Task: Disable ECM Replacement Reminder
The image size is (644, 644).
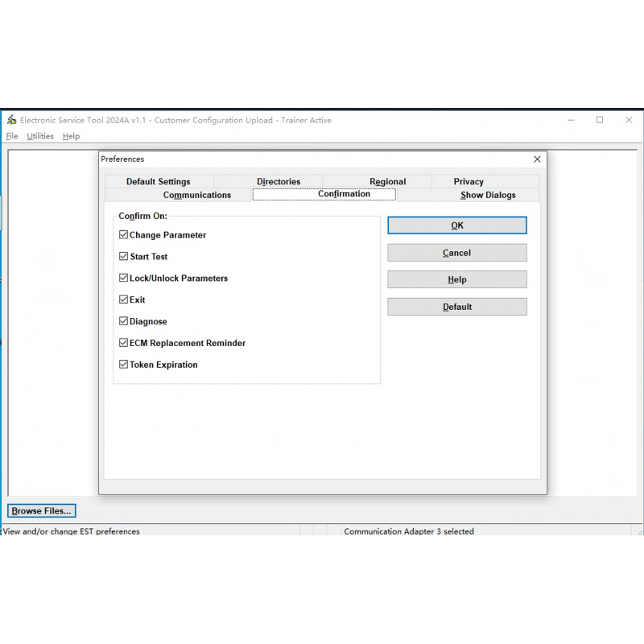Action: [x=124, y=342]
